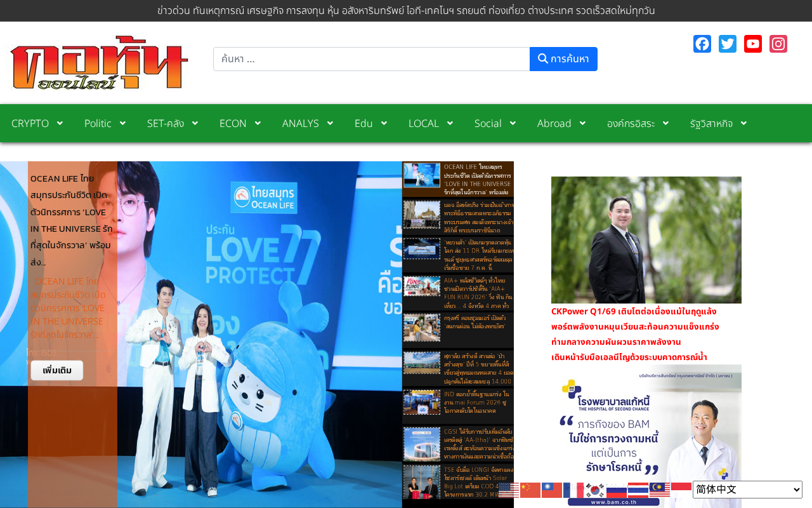Open the CGSI 'AA-(tha)' headline text

(x=478, y=444)
